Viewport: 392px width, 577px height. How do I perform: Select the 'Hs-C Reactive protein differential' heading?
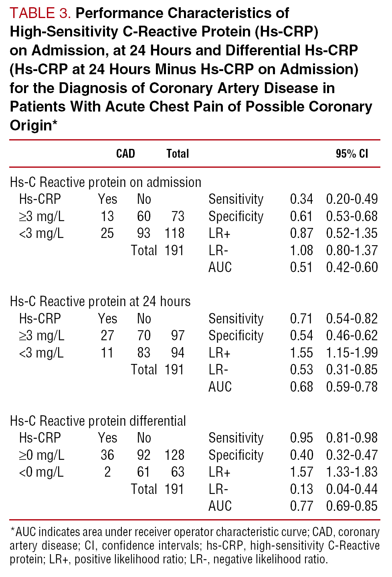pyautogui.click(x=98, y=421)
